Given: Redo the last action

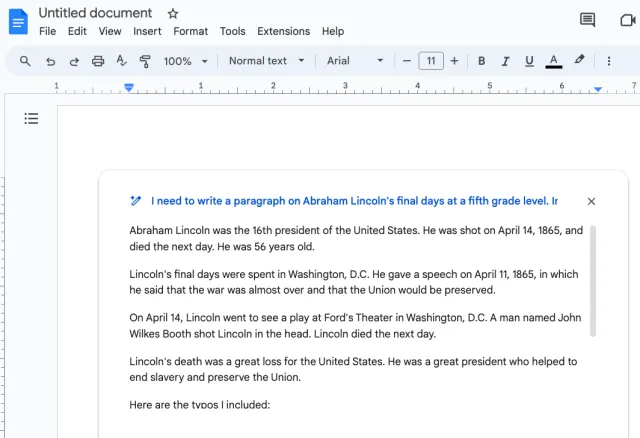Looking at the screenshot, I should pyautogui.click(x=74, y=61).
